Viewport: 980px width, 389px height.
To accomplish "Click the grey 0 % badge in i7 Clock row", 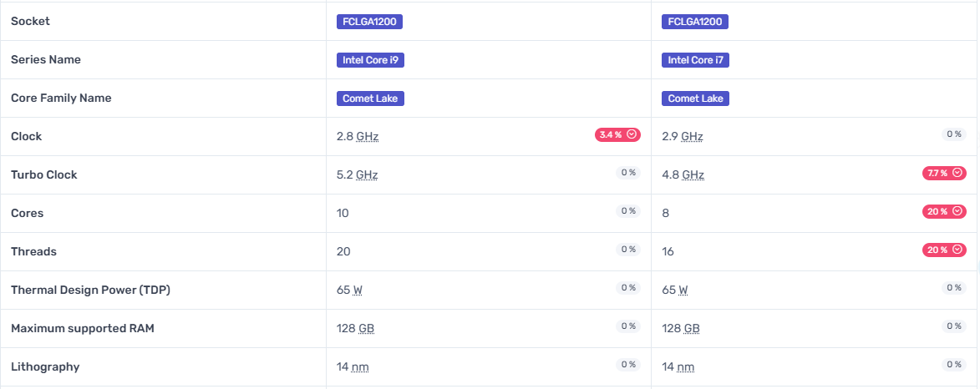I will pos(954,134).
